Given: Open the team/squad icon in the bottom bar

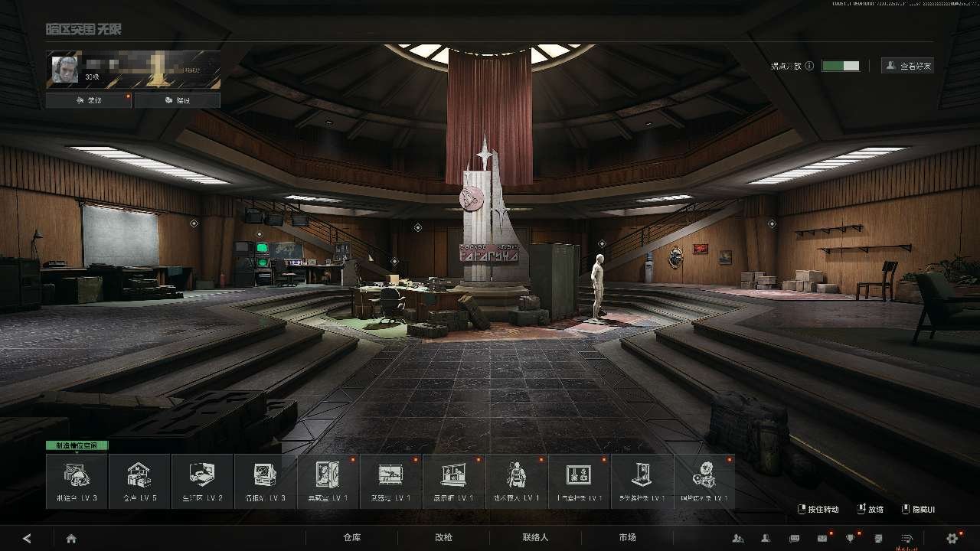Looking at the screenshot, I should pyautogui.click(x=738, y=538).
